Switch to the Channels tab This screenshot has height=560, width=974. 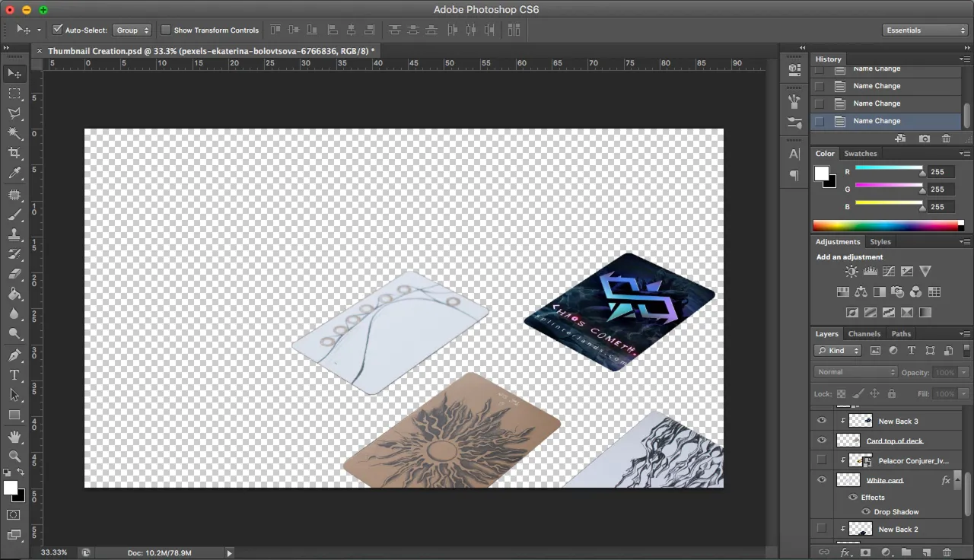pyautogui.click(x=864, y=334)
